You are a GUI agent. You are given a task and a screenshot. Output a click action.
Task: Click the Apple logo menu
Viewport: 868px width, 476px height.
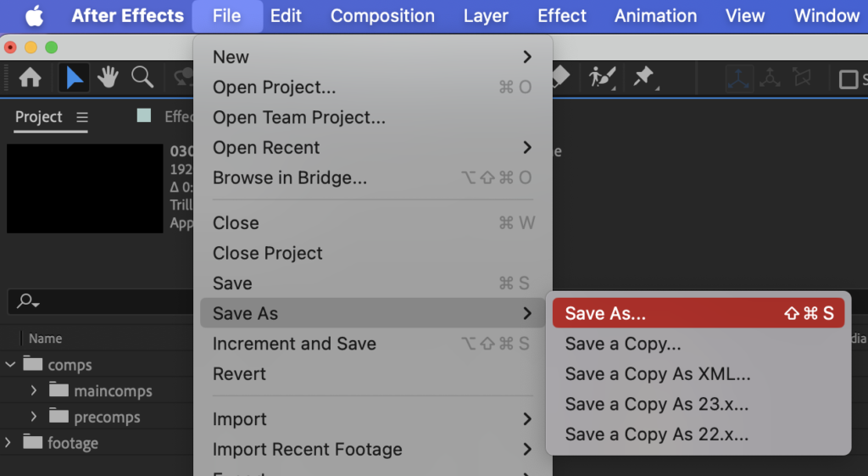(34, 16)
